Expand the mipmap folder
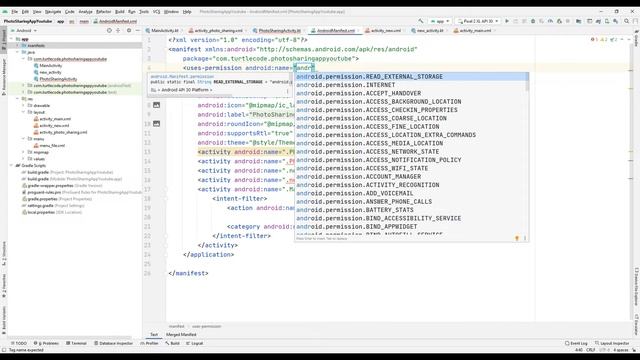640x360 pixels. point(24,152)
